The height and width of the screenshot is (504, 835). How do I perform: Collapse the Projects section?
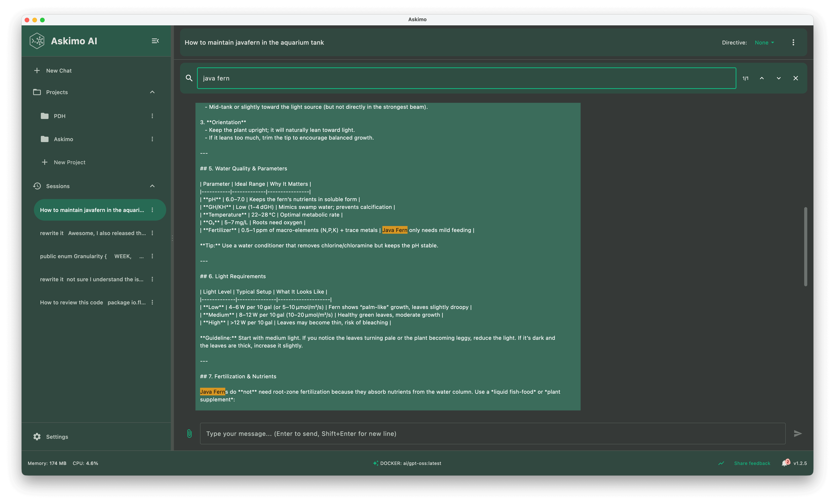tap(152, 92)
